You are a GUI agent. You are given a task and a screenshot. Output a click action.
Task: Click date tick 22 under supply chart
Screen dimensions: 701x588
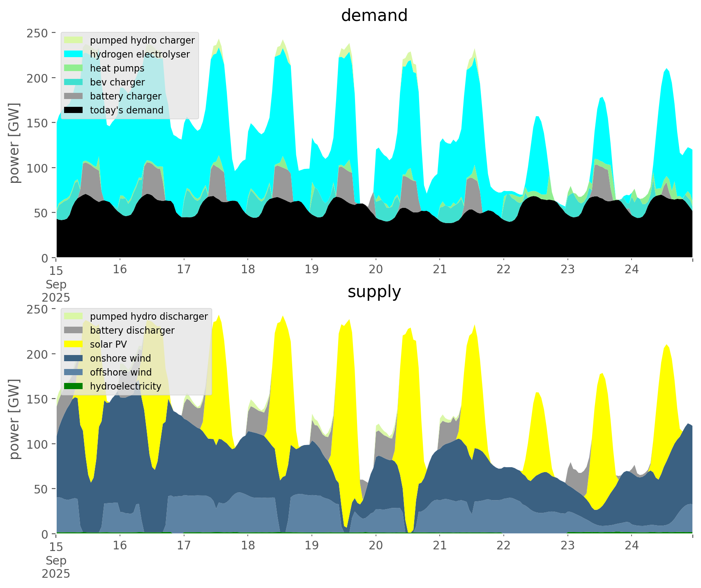(503, 546)
